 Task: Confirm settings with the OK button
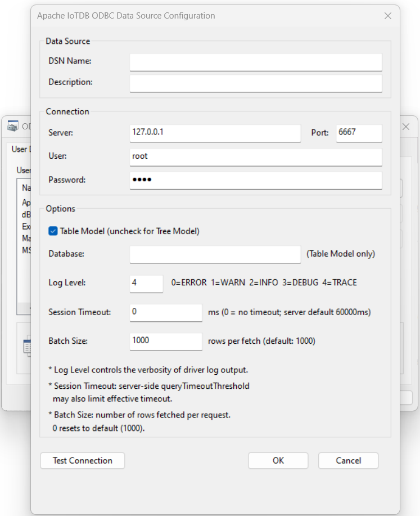pyautogui.click(x=278, y=460)
